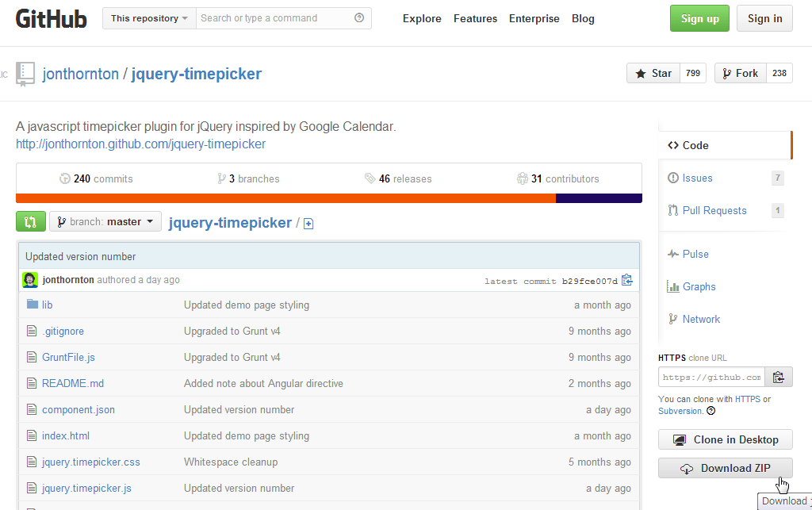Click jonthornton's avatar in the commit bar
This screenshot has width=812, height=510.
coord(30,280)
